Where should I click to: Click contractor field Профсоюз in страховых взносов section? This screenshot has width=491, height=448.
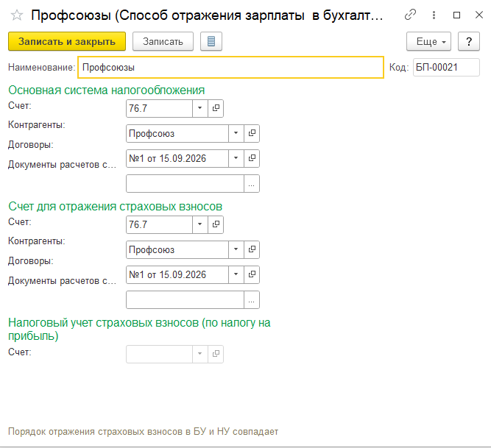[x=177, y=249]
